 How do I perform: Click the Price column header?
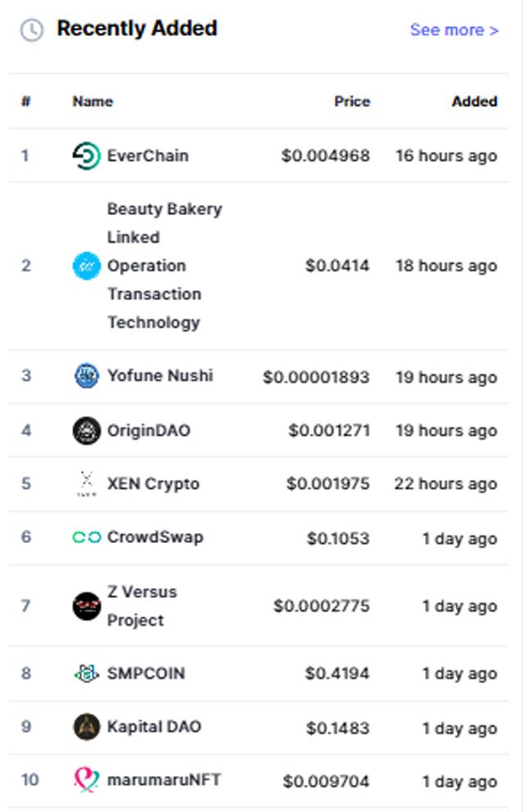352,102
